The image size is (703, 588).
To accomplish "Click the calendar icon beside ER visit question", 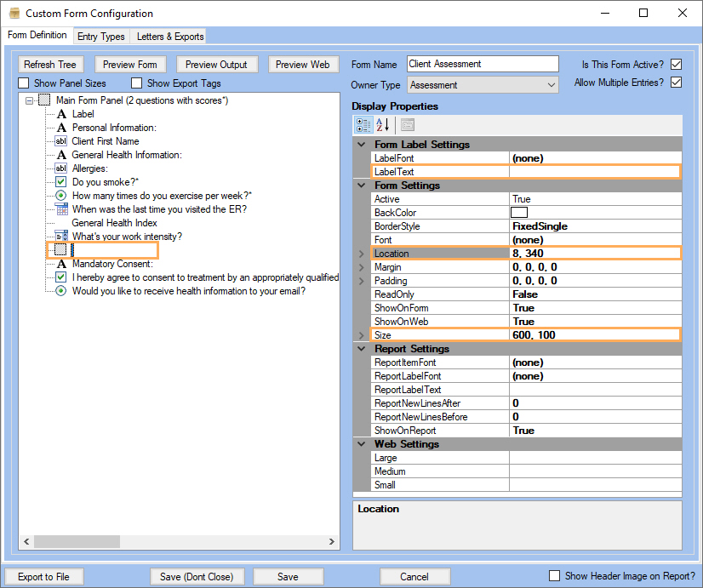I will pyautogui.click(x=61, y=208).
